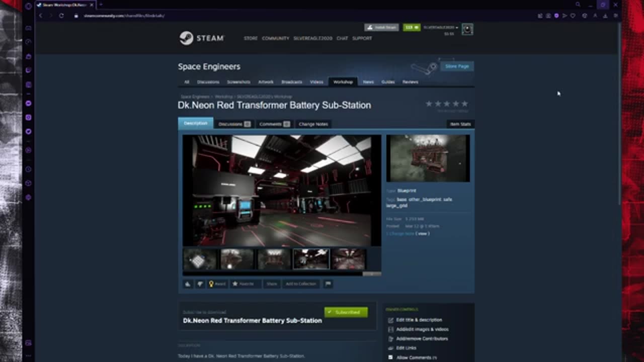Open CHAT in Steam navigation
The image size is (644, 362).
coord(342,38)
